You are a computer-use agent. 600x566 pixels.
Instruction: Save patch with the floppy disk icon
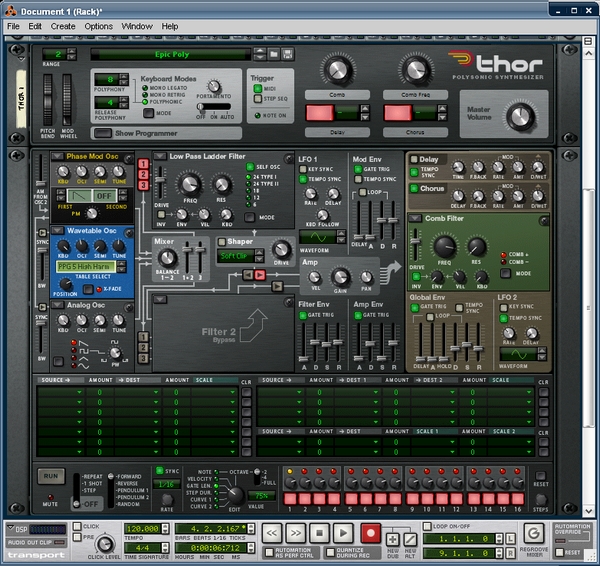(287, 54)
